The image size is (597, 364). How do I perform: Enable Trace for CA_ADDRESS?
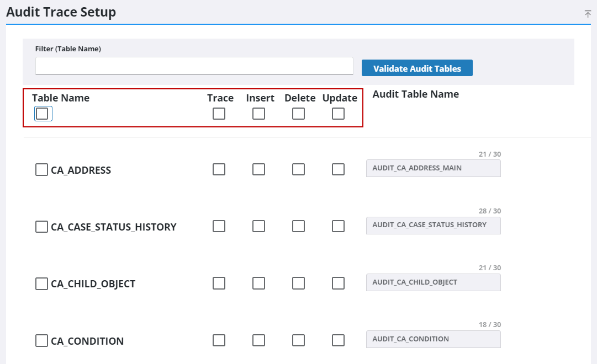(x=219, y=169)
